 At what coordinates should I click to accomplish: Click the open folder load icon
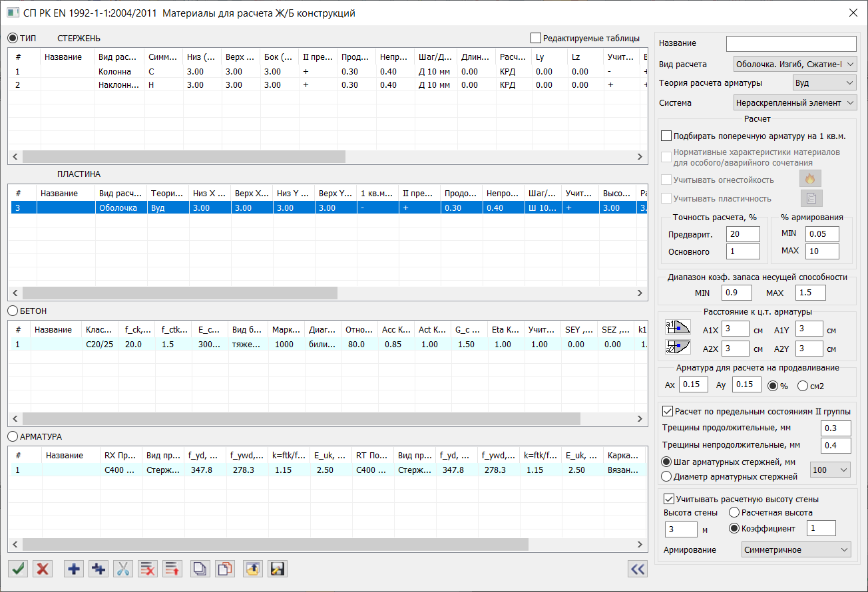point(252,569)
